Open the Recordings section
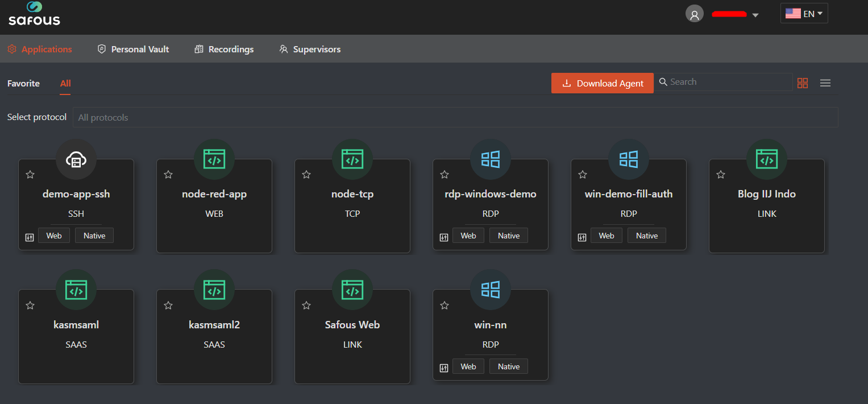The width and height of the screenshot is (868, 404). coord(224,50)
